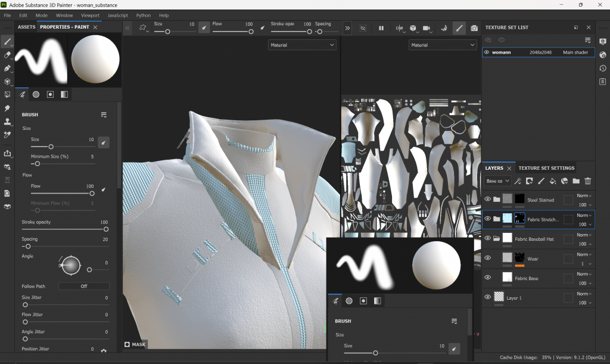
Task: Click the pause rendering icon
Action: (381, 28)
